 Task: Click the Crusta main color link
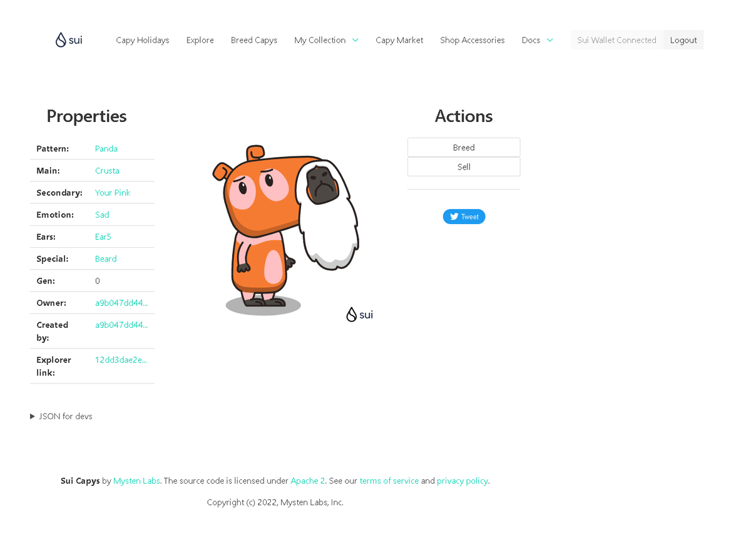(x=107, y=171)
